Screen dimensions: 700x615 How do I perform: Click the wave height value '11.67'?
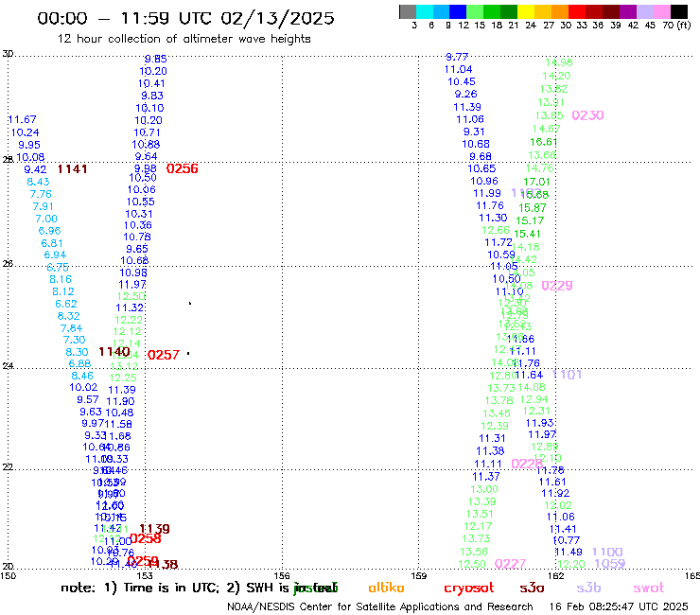click(x=22, y=120)
